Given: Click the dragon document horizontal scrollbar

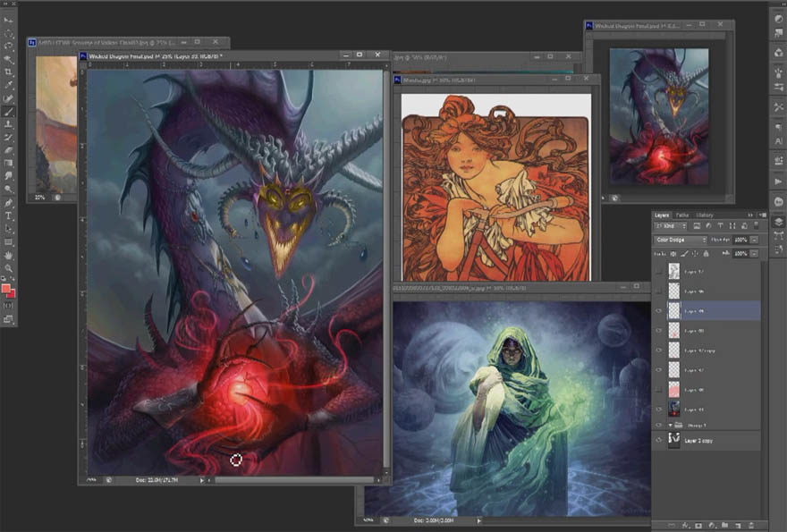Looking at the screenshot, I should [x=294, y=480].
